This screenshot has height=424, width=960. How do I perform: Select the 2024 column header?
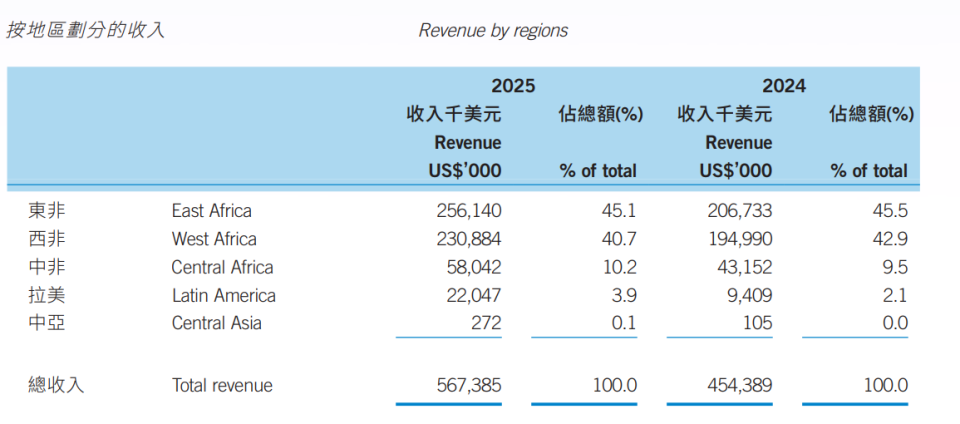coord(783,86)
